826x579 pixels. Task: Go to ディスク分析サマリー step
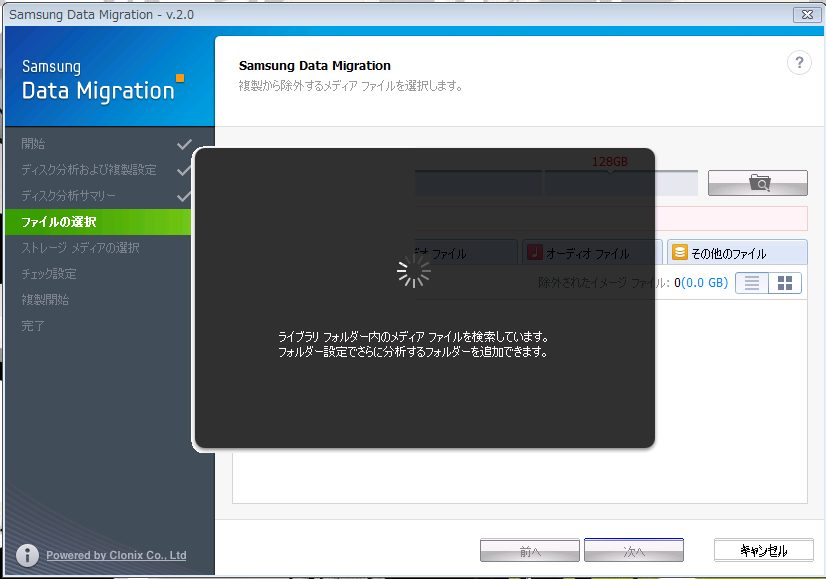(x=69, y=196)
